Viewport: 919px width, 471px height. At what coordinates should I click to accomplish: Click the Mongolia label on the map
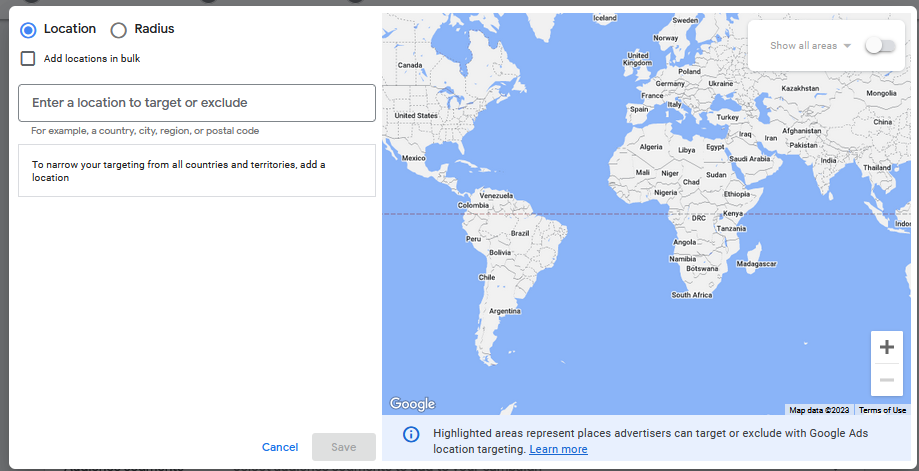(881, 93)
